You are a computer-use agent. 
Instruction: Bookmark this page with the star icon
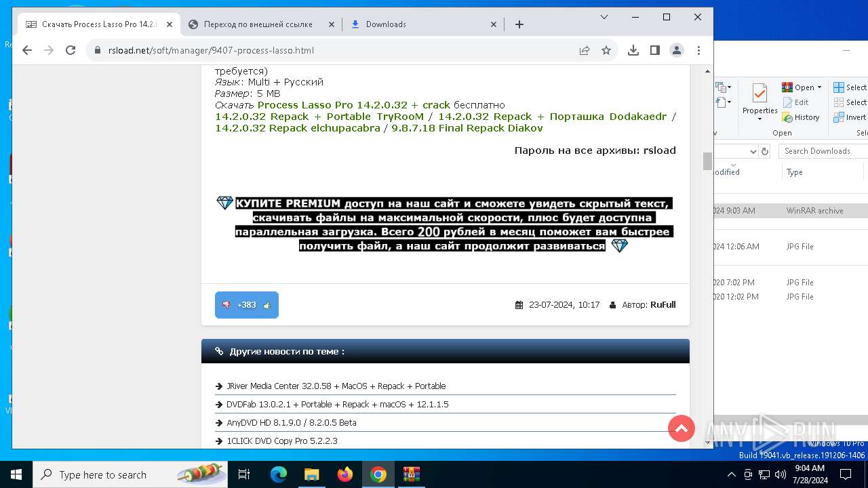tap(606, 50)
